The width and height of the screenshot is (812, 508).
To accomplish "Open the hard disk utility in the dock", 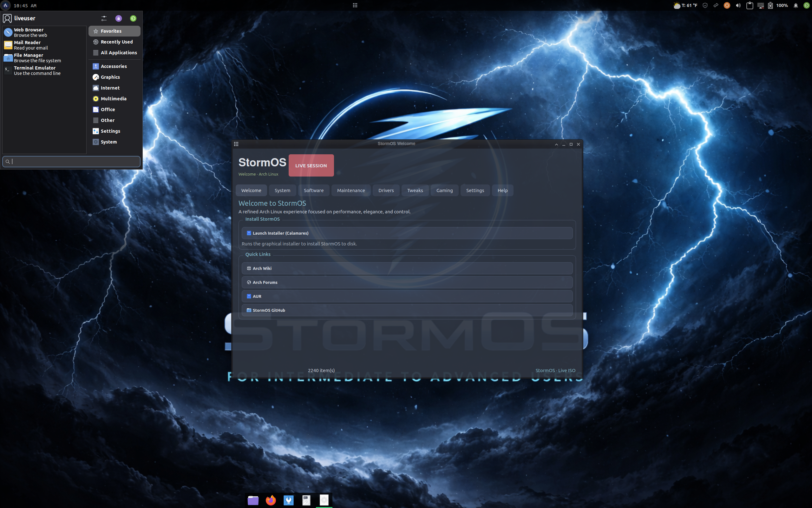I will pos(306,500).
